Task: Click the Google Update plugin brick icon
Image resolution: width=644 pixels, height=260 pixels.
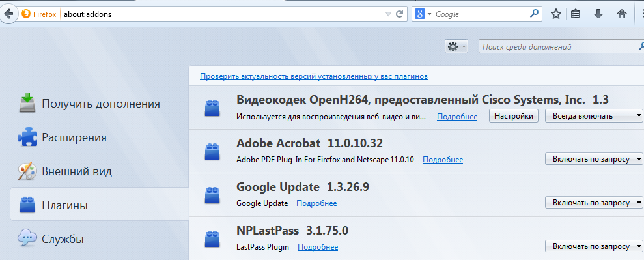Action: 212,195
